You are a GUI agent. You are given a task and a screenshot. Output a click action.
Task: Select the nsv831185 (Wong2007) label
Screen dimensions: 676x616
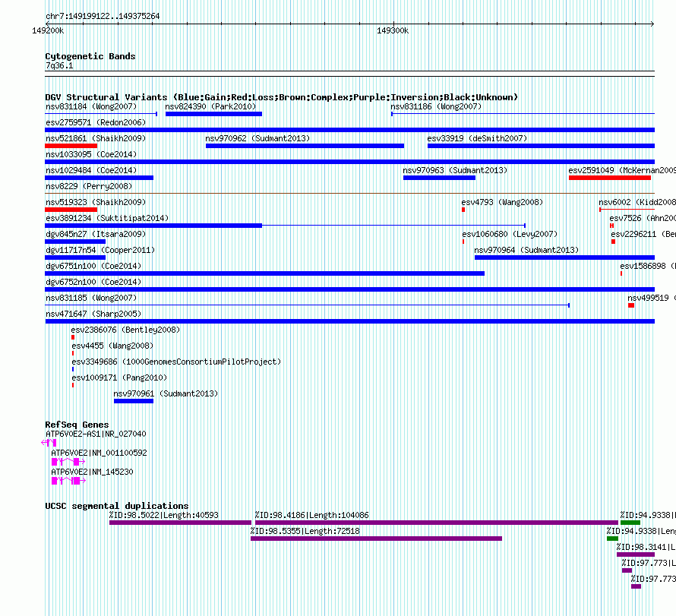91,298
